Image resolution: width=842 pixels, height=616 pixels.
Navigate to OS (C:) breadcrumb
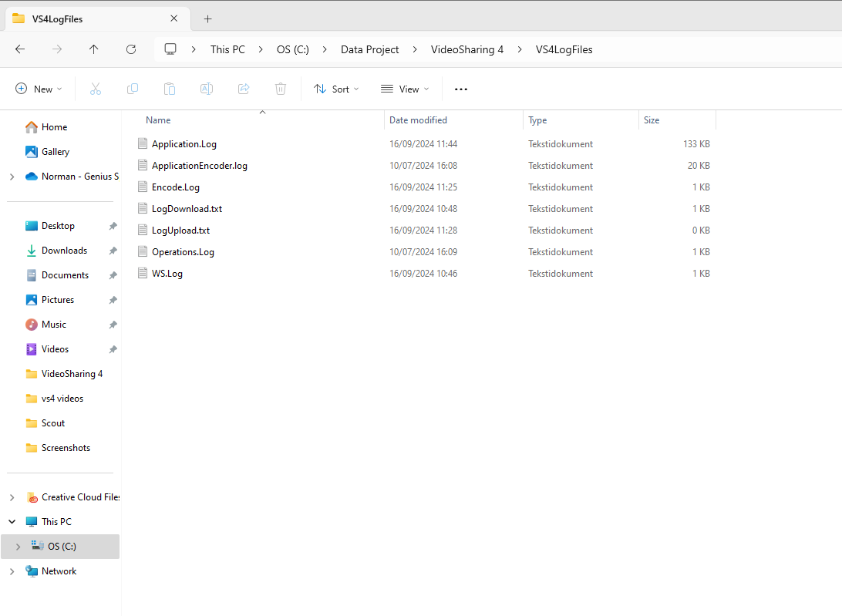(x=293, y=49)
